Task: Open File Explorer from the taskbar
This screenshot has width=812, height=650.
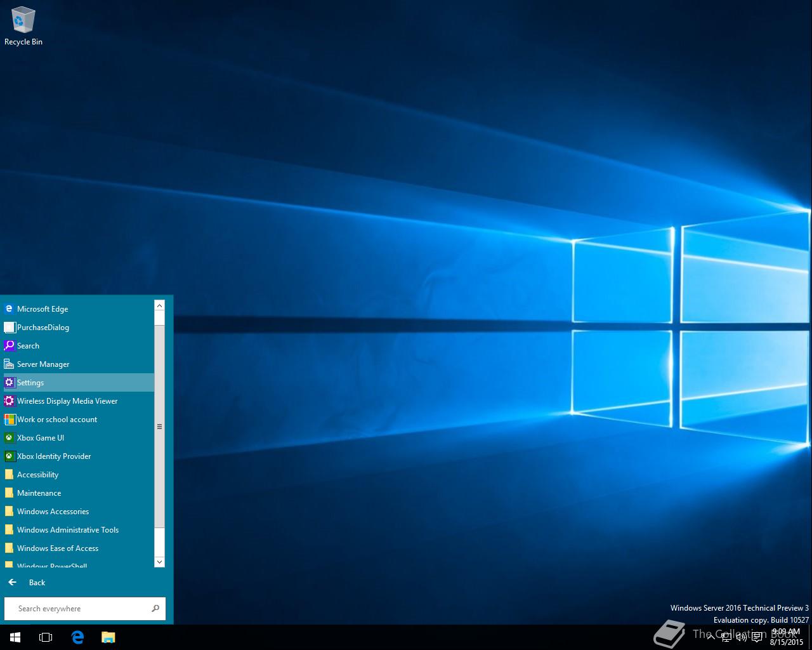Action: pos(108,637)
